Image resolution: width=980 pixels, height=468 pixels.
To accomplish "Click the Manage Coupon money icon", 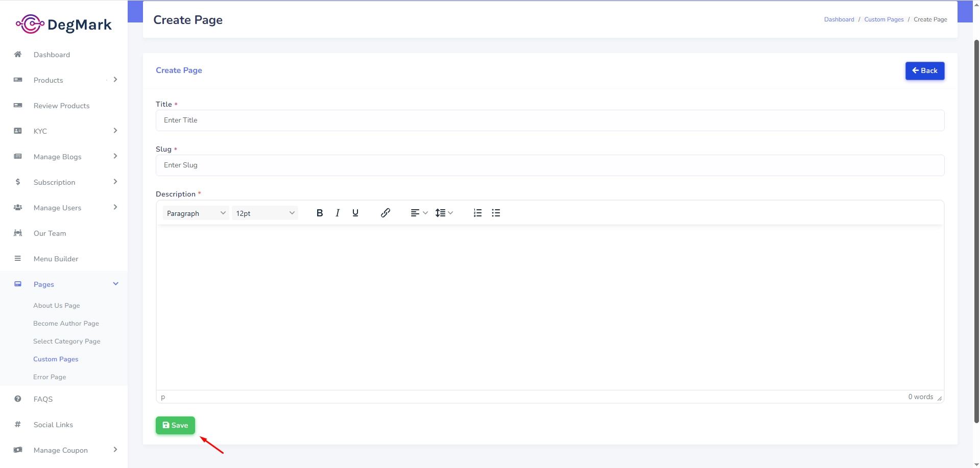I will [18, 450].
